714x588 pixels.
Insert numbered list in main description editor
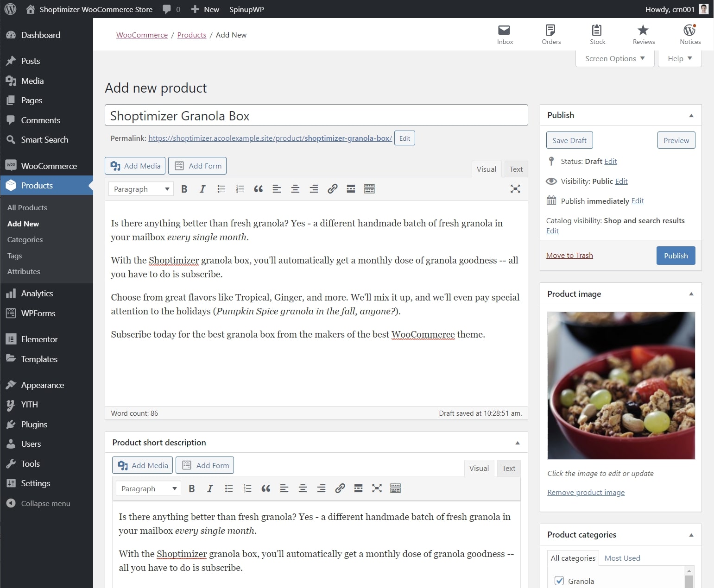tap(240, 189)
